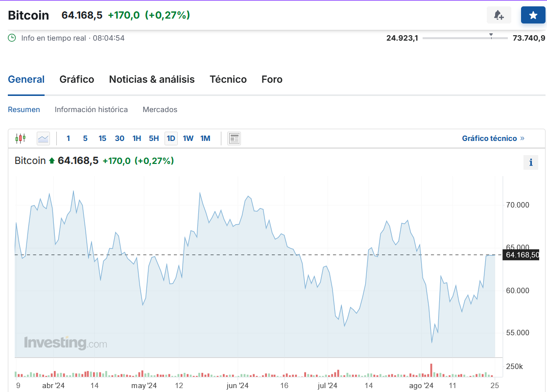
Task: Select the 30 minute interval
Action: (119, 138)
